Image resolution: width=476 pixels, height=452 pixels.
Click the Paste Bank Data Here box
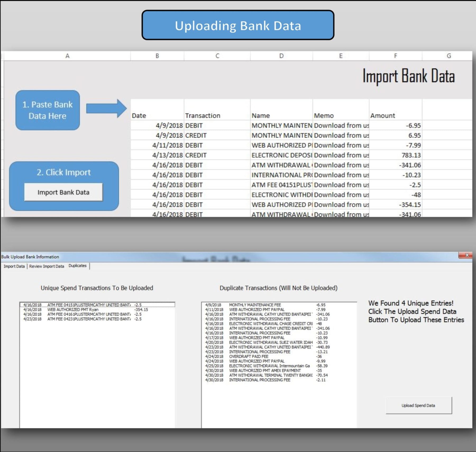pyautogui.click(x=48, y=110)
